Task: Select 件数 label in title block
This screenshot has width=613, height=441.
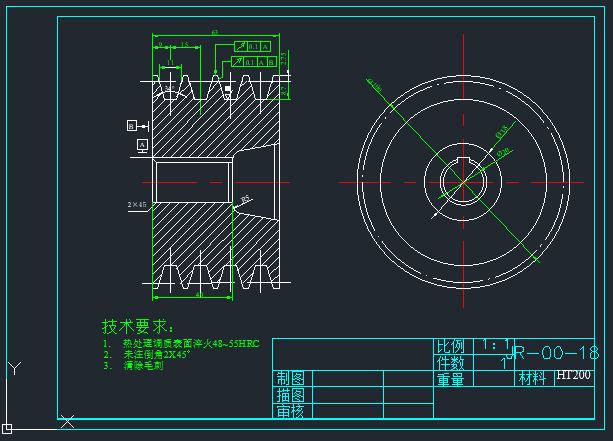Action: (450, 363)
